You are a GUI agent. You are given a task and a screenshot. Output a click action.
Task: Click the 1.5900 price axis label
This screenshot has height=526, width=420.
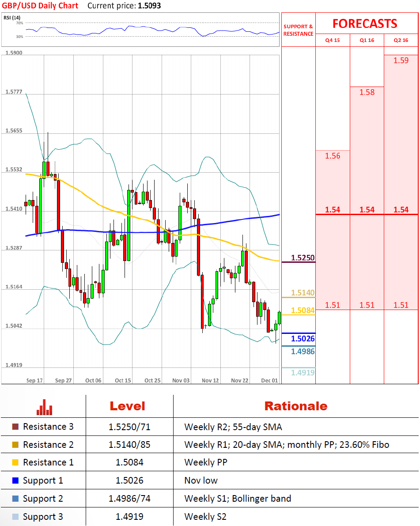click(x=14, y=53)
